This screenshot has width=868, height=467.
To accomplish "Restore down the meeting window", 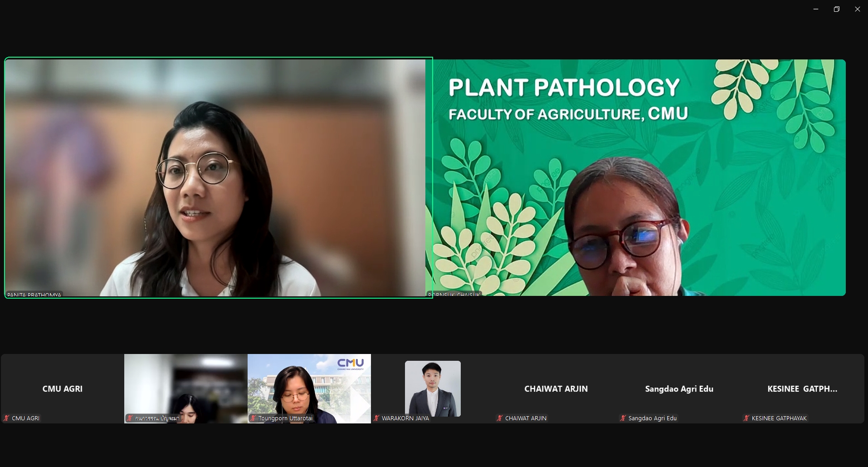I will pos(837,9).
